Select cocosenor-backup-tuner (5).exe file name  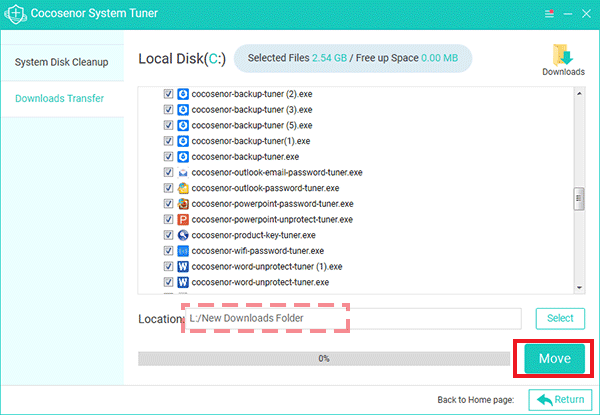pos(252,125)
